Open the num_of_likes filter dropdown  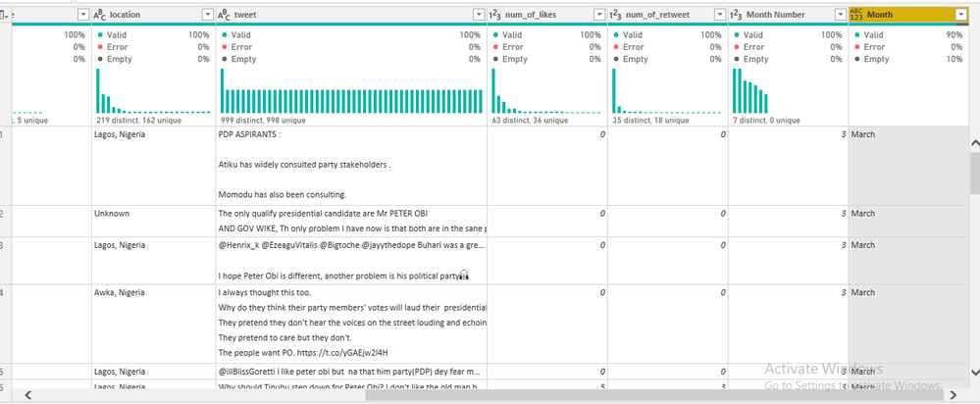click(599, 15)
